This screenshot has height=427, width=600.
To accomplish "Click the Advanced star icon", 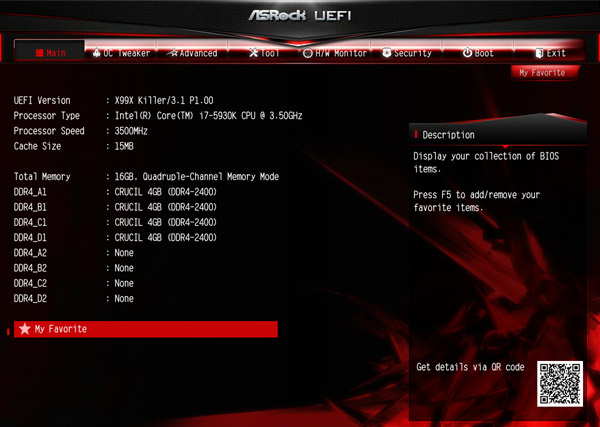I will click(x=173, y=53).
